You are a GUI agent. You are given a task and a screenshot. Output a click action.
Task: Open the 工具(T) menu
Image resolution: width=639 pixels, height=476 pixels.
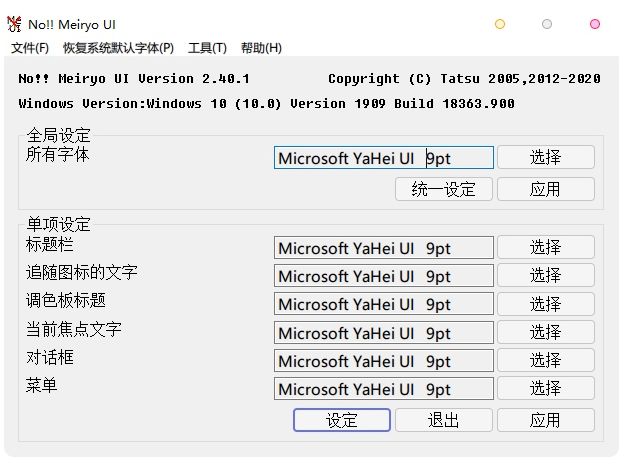(207, 48)
